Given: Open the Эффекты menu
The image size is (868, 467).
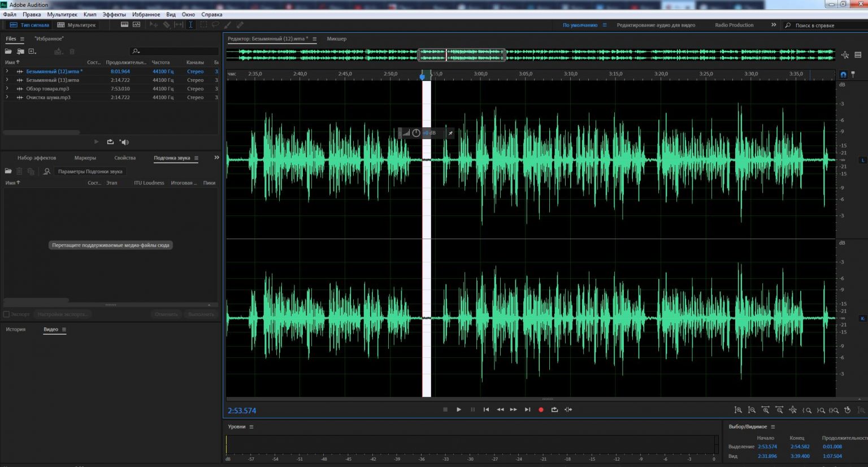Looking at the screenshot, I should (x=114, y=14).
